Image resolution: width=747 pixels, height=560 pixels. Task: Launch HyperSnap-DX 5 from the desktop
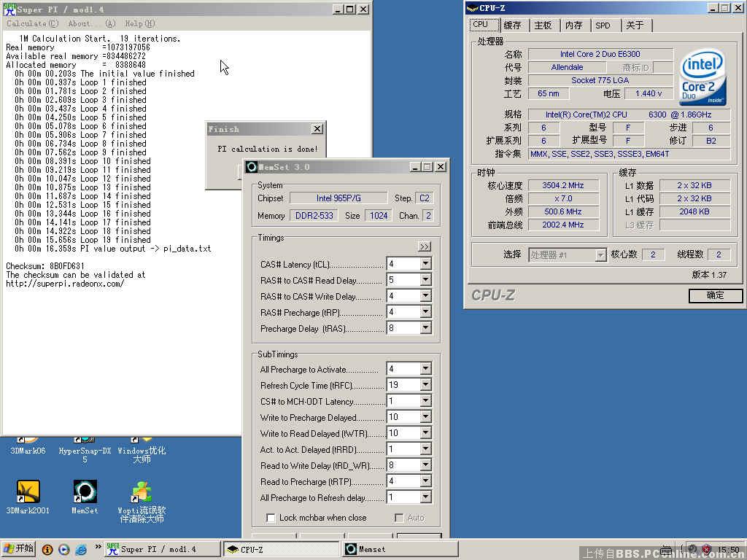(85, 451)
